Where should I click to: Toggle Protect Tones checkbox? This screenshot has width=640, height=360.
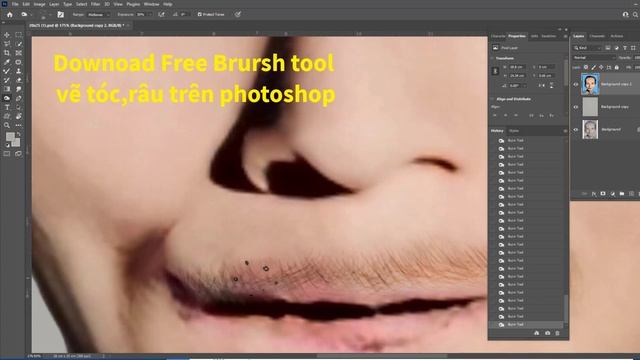coord(200,15)
